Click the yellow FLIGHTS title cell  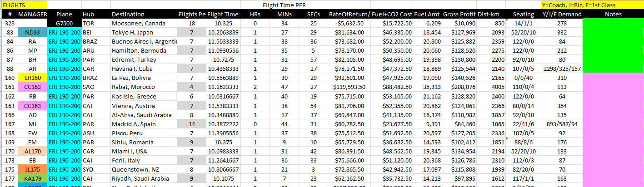[23, 5]
